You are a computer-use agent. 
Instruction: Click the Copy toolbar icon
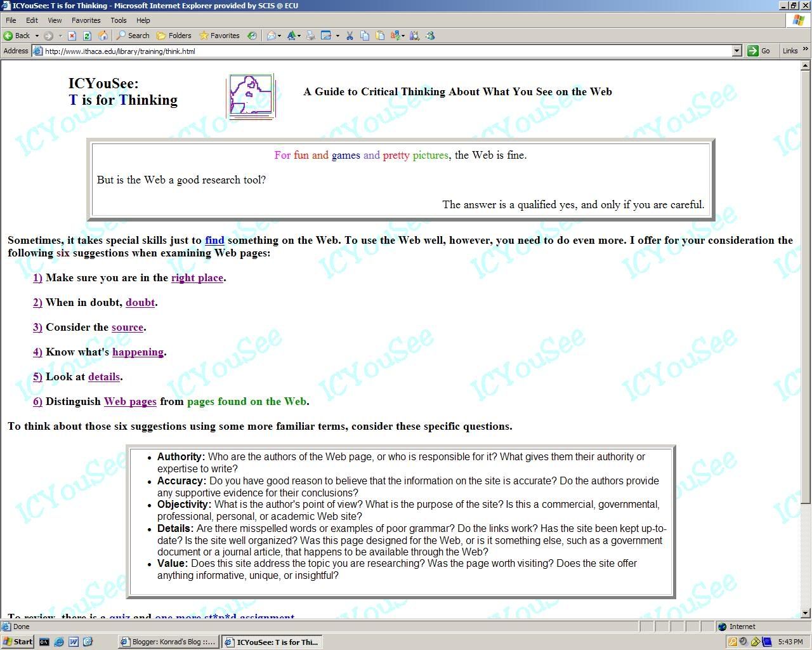point(365,36)
